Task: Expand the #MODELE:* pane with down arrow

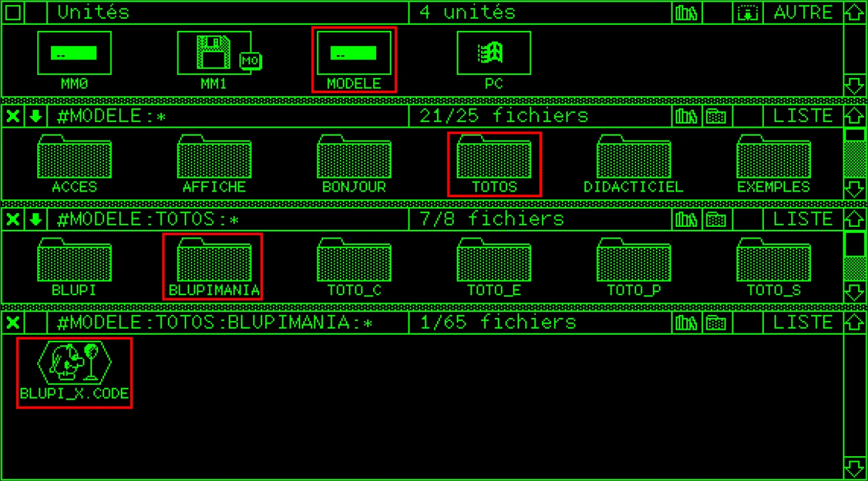Action: pyautogui.click(x=36, y=116)
